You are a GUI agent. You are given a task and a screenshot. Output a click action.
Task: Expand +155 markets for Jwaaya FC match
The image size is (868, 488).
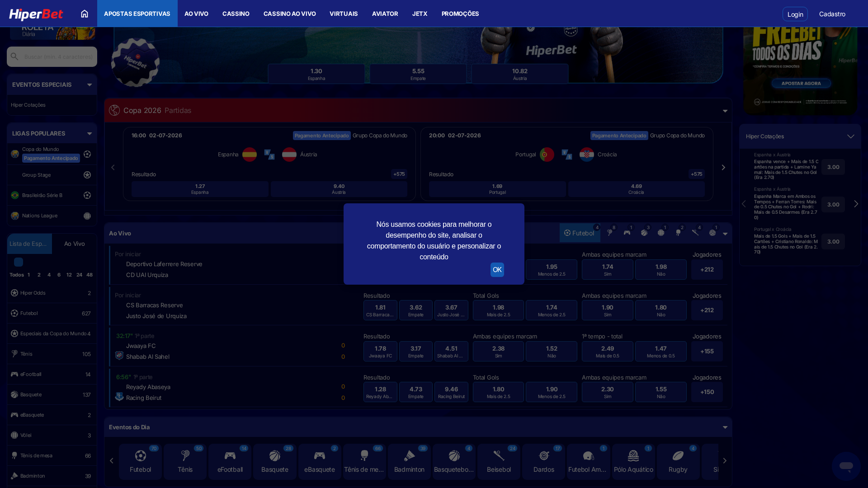[x=707, y=352]
